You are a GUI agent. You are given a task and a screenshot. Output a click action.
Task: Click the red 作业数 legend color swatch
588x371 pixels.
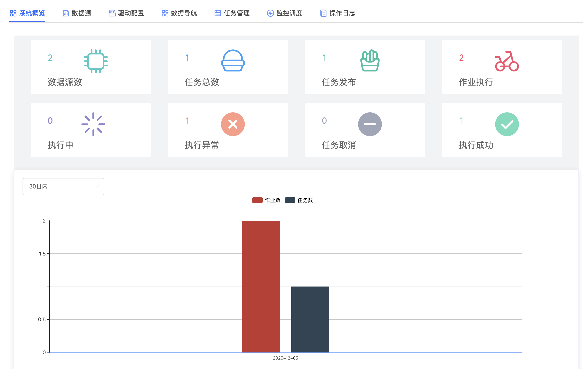click(x=257, y=200)
